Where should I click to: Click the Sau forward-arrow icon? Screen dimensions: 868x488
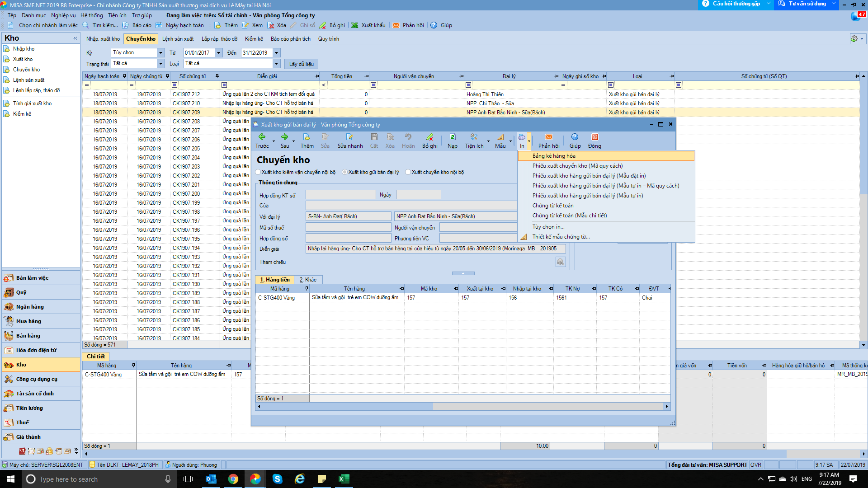pos(284,137)
